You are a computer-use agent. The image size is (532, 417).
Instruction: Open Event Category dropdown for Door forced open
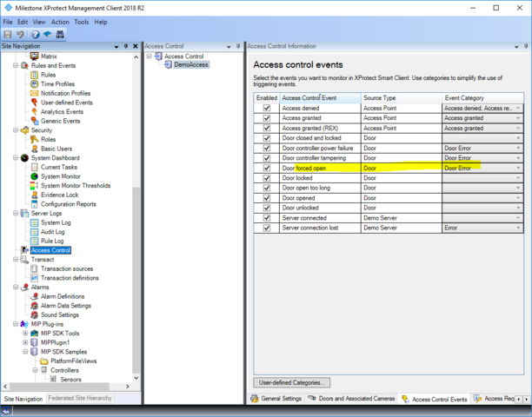[x=518, y=168]
